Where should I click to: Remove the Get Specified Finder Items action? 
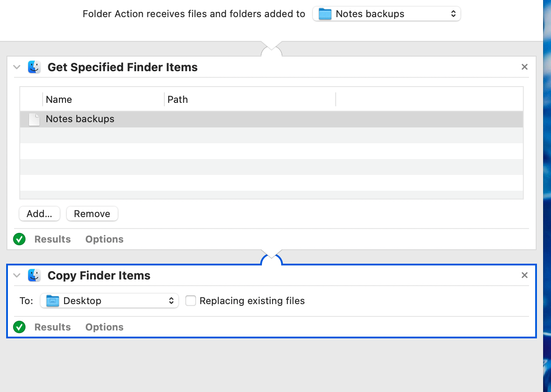524,67
